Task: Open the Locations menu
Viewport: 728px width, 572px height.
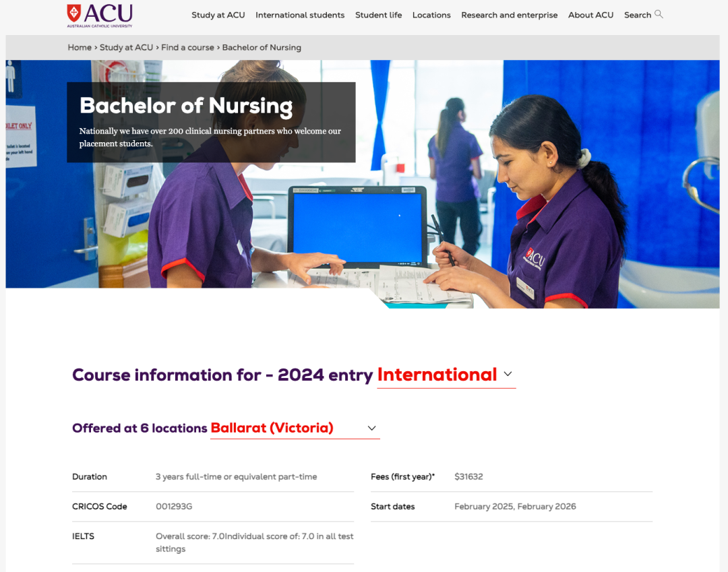Action: (431, 15)
